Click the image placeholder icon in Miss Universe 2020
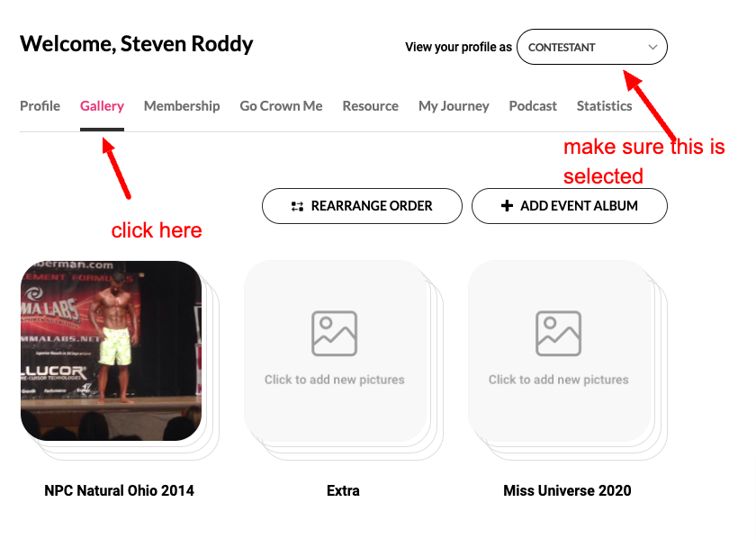Image resolution: width=756 pixels, height=556 pixels. coord(559,333)
